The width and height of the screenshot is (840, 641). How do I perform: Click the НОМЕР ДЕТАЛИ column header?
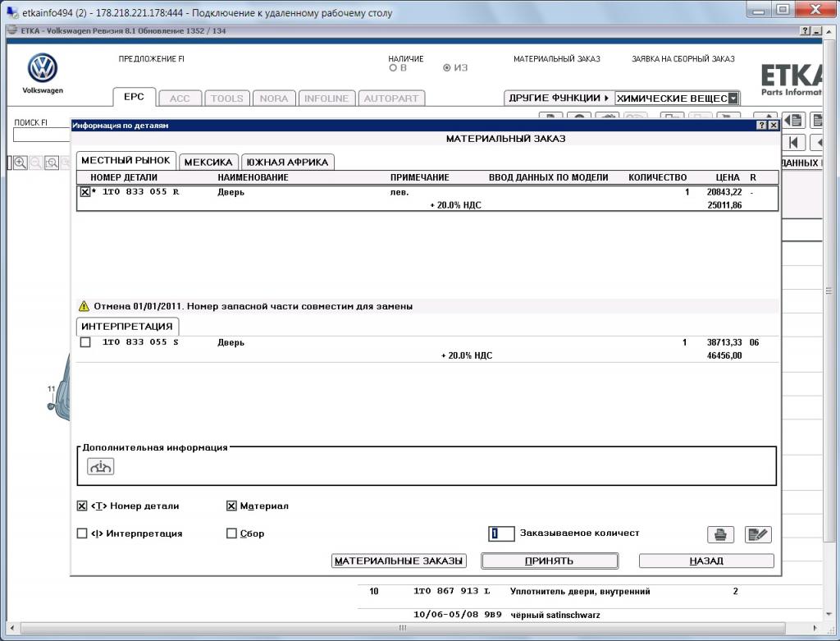[x=124, y=177]
